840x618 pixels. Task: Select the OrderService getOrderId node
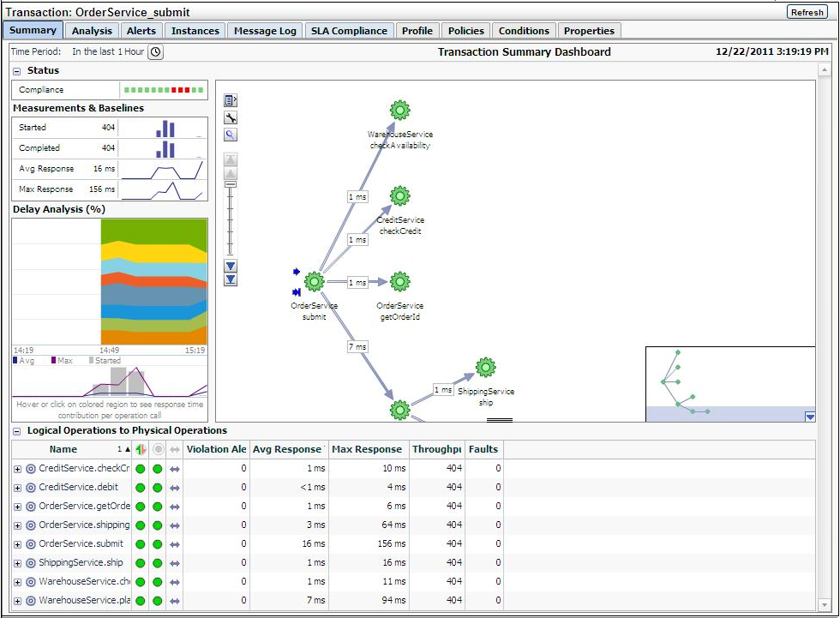[x=399, y=282]
